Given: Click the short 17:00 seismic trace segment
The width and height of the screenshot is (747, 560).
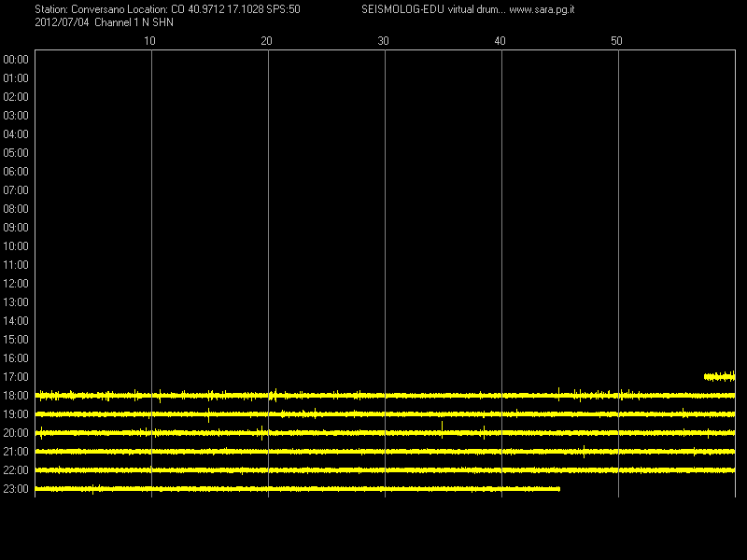Looking at the screenshot, I should click(x=719, y=377).
